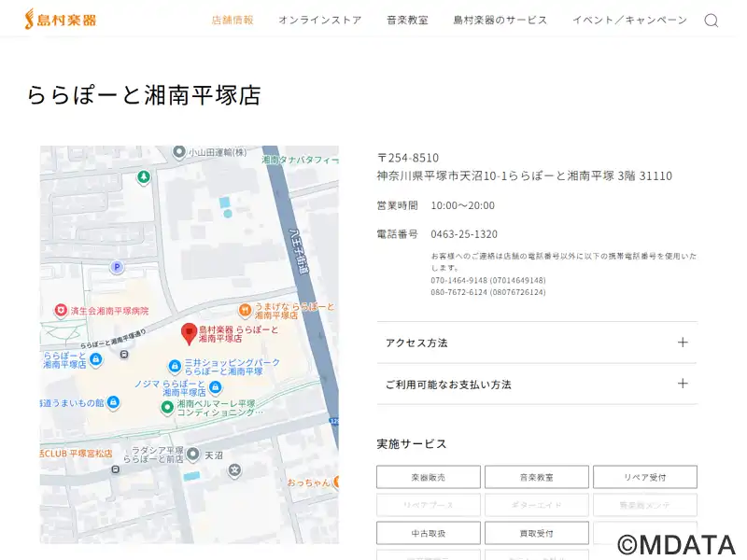Click the 天沼 gray location marker
This screenshot has height=560, width=747.
coord(192,455)
